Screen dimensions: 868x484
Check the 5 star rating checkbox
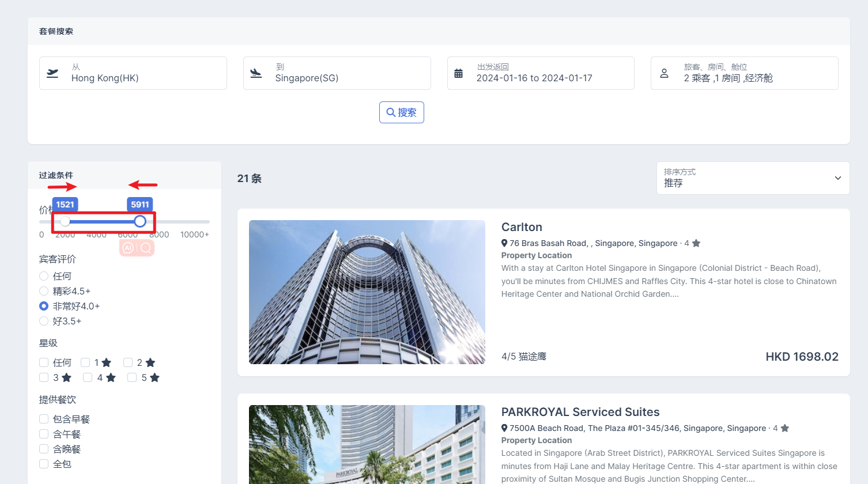132,377
